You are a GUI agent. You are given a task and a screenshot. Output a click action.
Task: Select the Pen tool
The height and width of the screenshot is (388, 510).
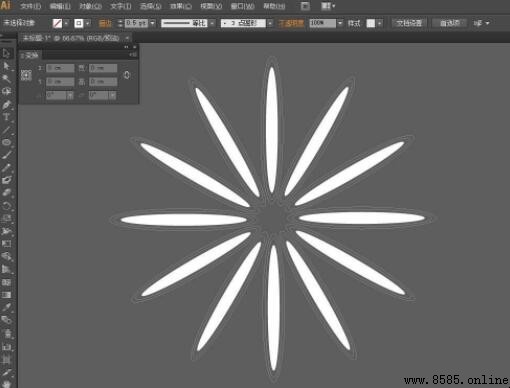click(x=6, y=104)
